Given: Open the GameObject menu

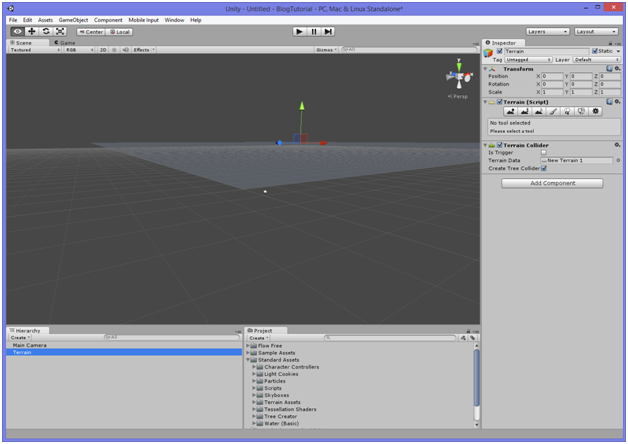Looking at the screenshot, I should point(73,20).
